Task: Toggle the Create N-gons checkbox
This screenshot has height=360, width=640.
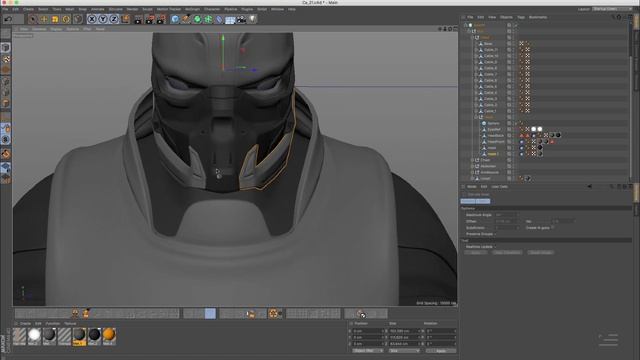Action: 553,228
